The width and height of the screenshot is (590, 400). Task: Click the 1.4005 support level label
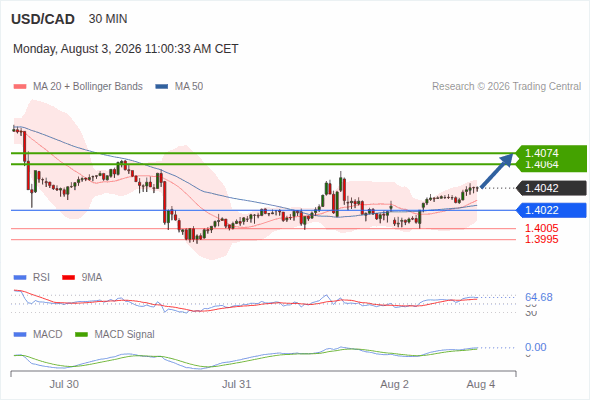541,228
